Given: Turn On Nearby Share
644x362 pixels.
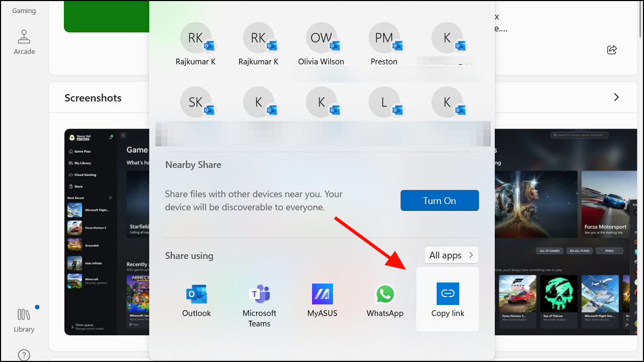Looking at the screenshot, I should click(x=439, y=200).
